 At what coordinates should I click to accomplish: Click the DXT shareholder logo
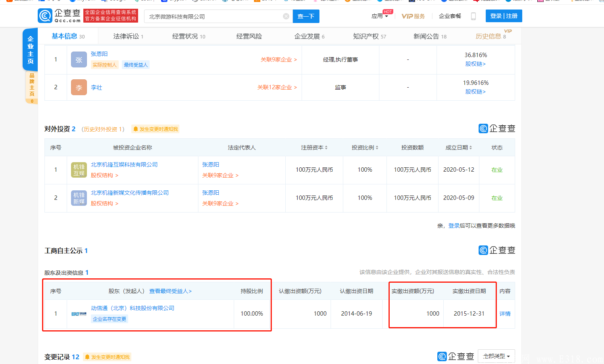pyautogui.click(x=79, y=314)
